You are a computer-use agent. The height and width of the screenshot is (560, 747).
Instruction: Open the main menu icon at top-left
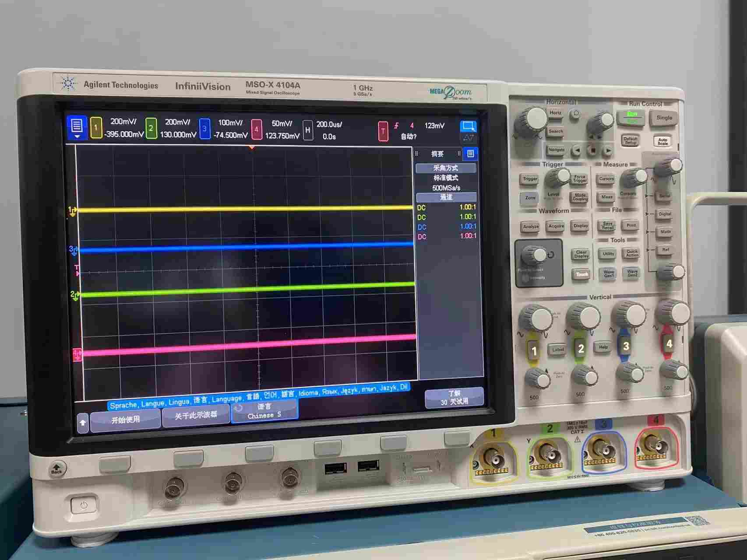click(x=77, y=128)
